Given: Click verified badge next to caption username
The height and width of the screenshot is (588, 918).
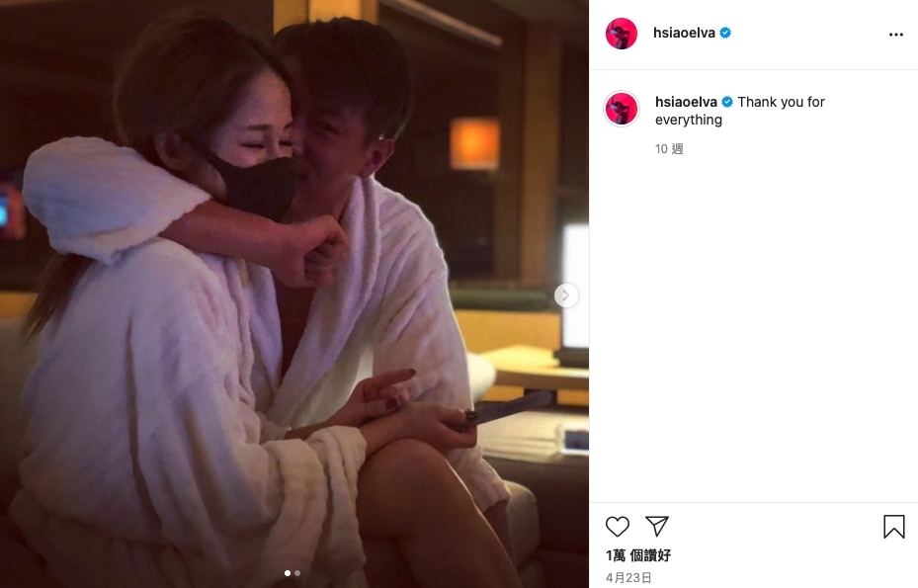Looking at the screenshot, I should [727, 102].
